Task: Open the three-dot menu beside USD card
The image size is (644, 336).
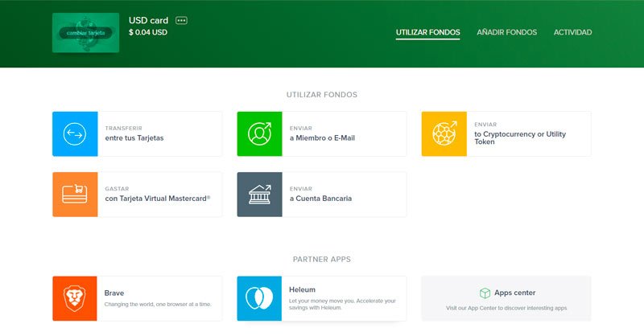Action: coord(181,21)
